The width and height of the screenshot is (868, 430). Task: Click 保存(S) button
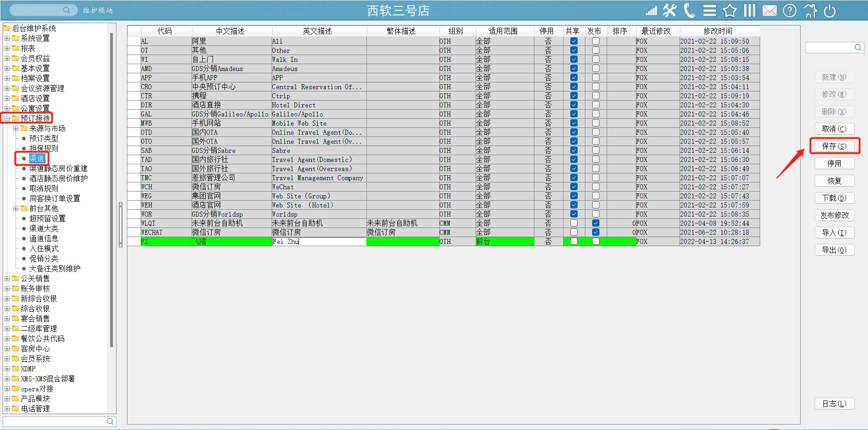[x=834, y=146]
